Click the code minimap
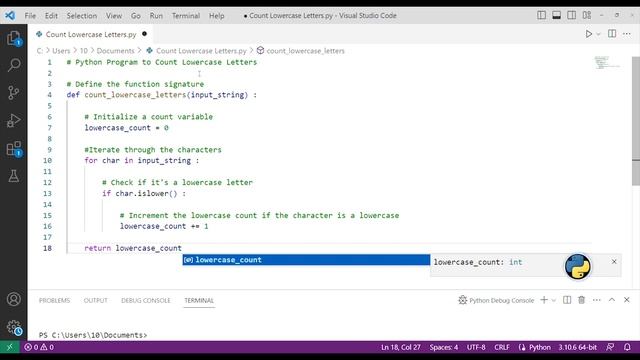The image size is (640, 360). click(x=607, y=63)
